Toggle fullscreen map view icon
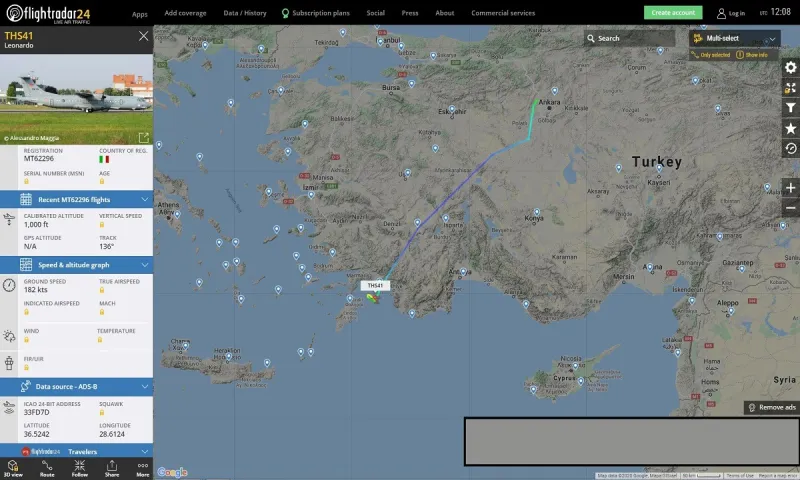This screenshot has width=800, height=480. [790, 88]
